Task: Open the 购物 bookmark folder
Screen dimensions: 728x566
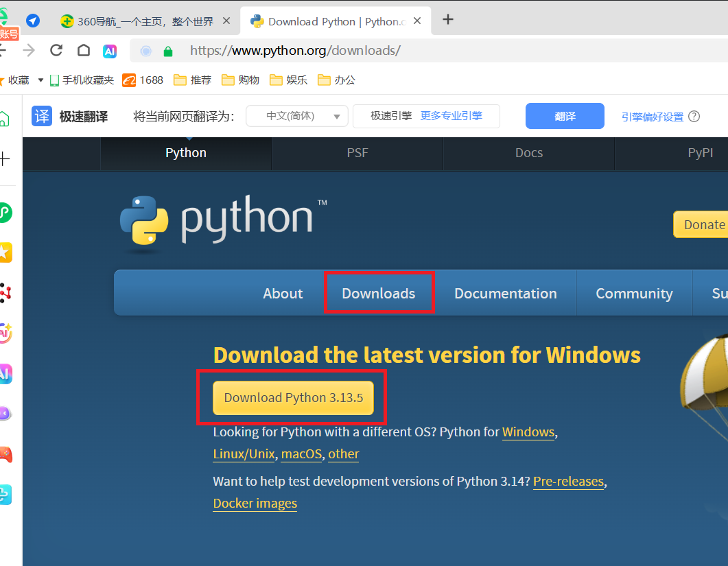Action: pos(240,80)
